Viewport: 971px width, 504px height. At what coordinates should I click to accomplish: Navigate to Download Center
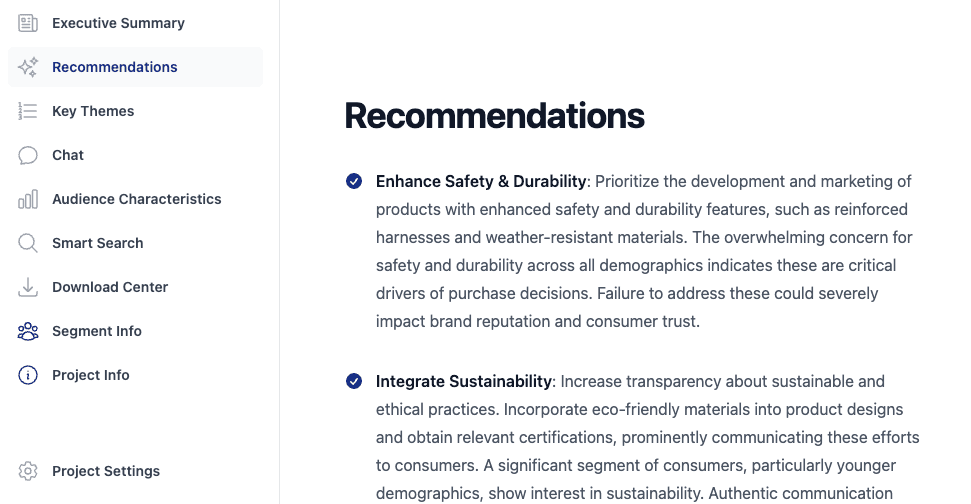pyautogui.click(x=110, y=287)
